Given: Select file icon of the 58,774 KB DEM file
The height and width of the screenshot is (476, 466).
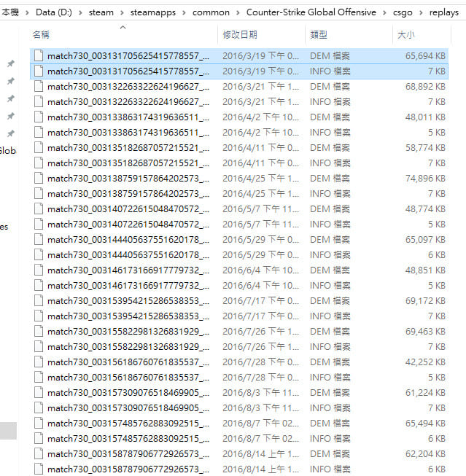Looking at the screenshot, I should click(39, 147).
